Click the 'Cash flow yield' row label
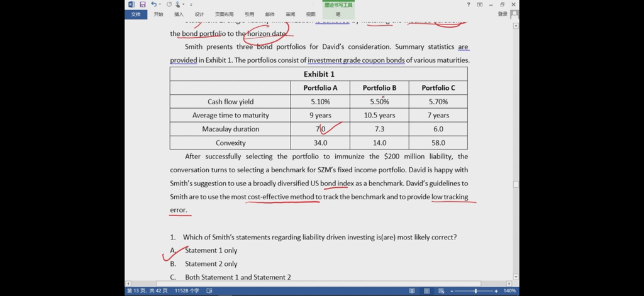This screenshot has width=644, height=296. 230,102
